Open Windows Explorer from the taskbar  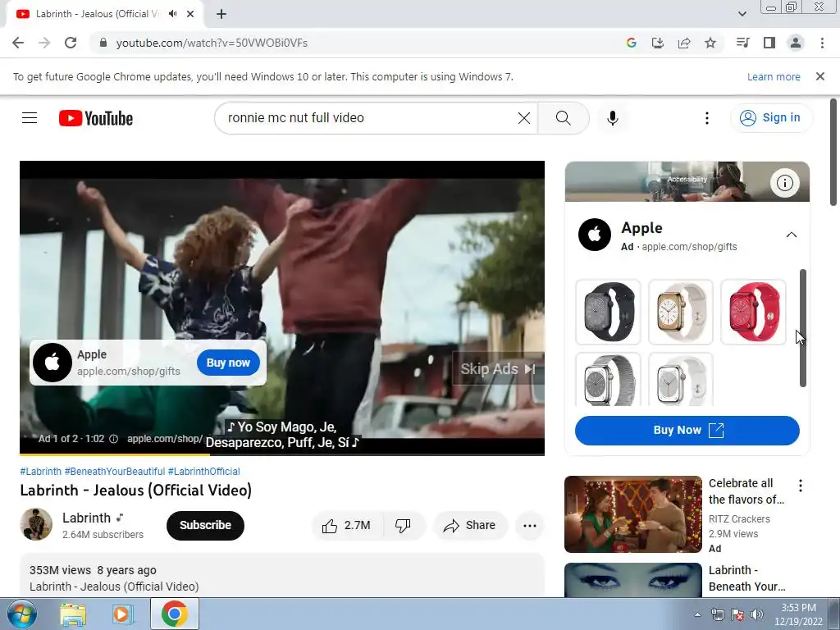[73, 614]
